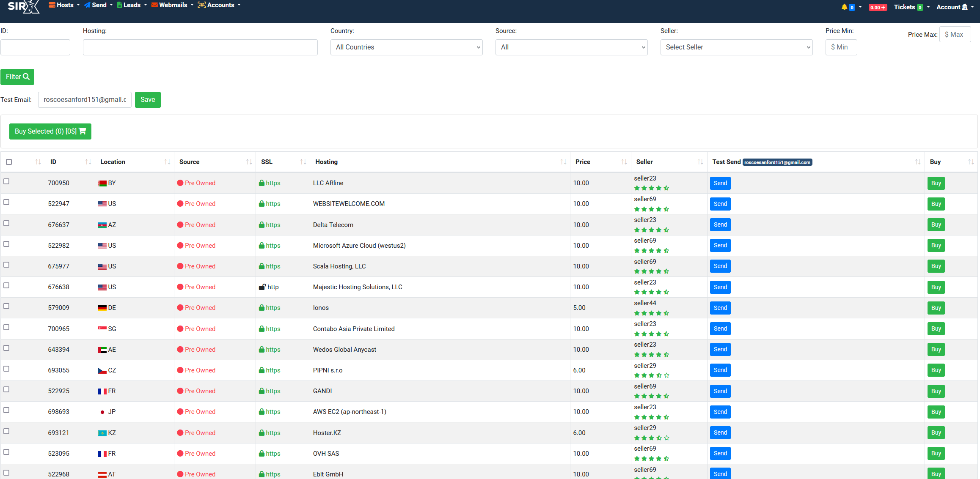Check the row for ID 579009
This screenshot has width=980, height=479.
(x=6, y=306)
